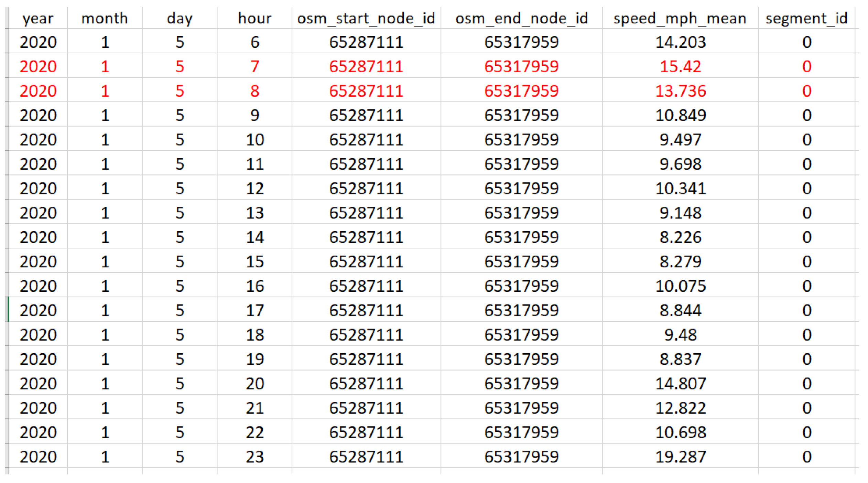The width and height of the screenshot is (868, 483).
Task: Select the speed_mph_mean header cell
Action: tap(680, 18)
